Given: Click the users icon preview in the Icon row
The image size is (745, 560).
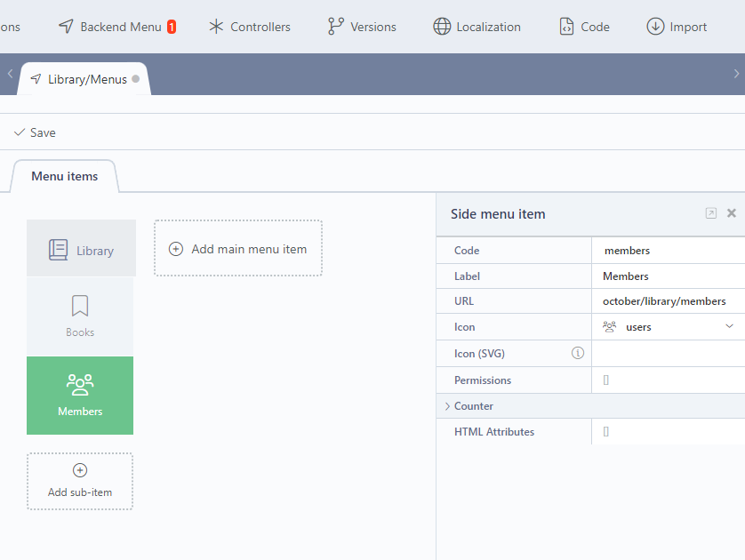Looking at the screenshot, I should coord(610,327).
